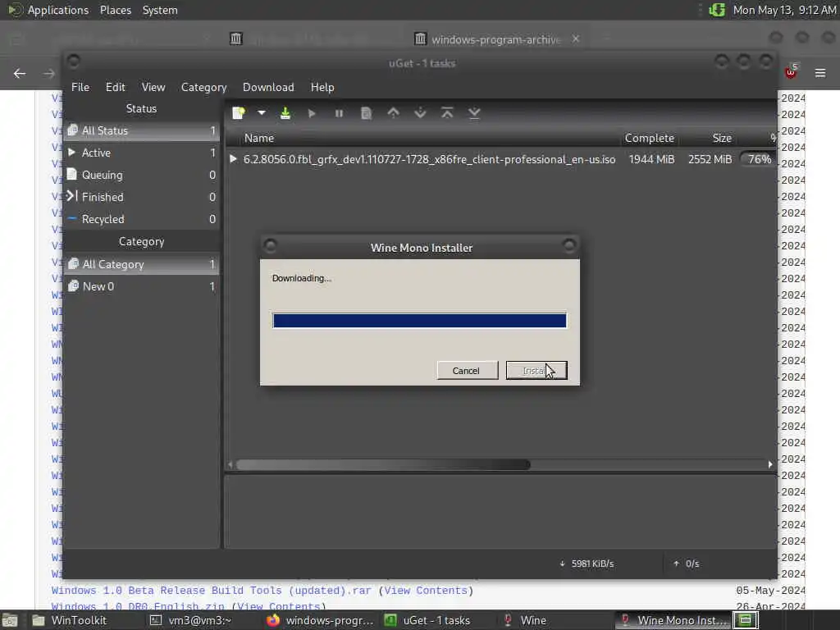Image resolution: width=840 pixels, height=630 pixels.
Task: Click the uBlock extension icon in browser
Action: pos(791,72)
